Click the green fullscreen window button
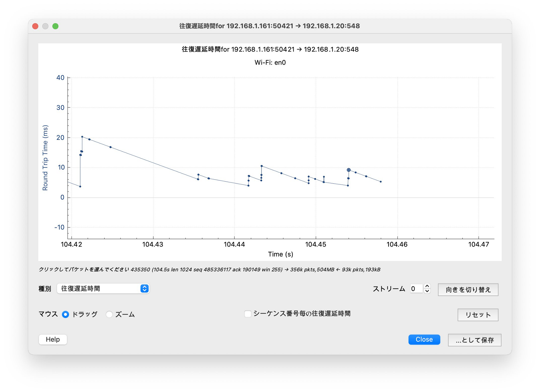The height and width of the screenshot is (392, 540). pos(55,26)
